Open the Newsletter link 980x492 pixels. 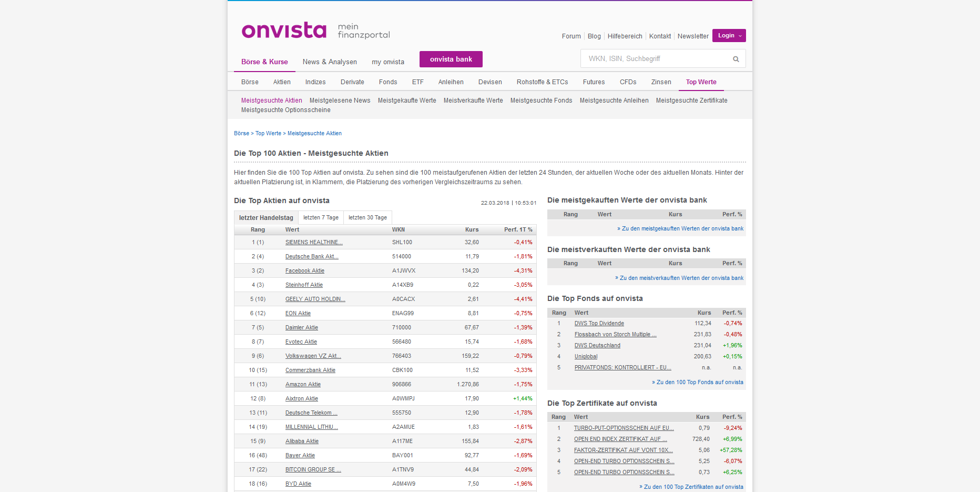pos(693,36)
